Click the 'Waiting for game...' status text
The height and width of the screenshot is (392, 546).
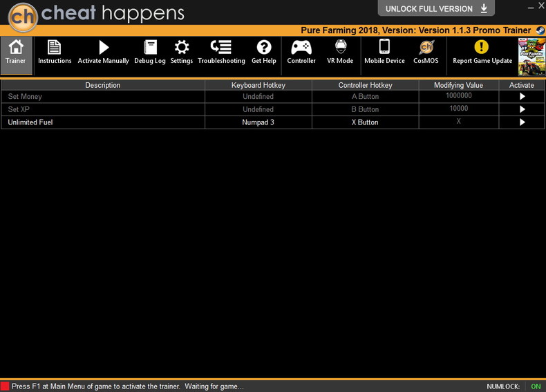point(214,386)
